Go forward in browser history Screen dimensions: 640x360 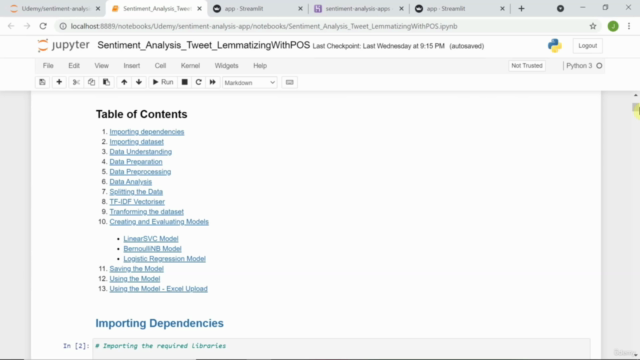click(27, 26)
